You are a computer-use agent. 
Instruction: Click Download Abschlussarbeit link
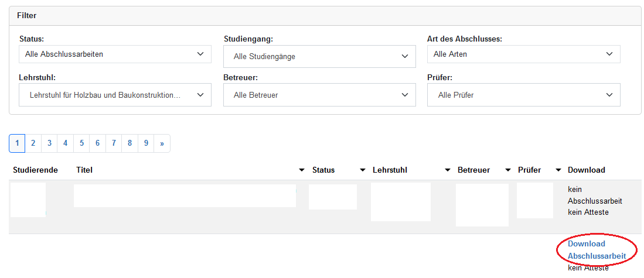(x=597, y=250)
